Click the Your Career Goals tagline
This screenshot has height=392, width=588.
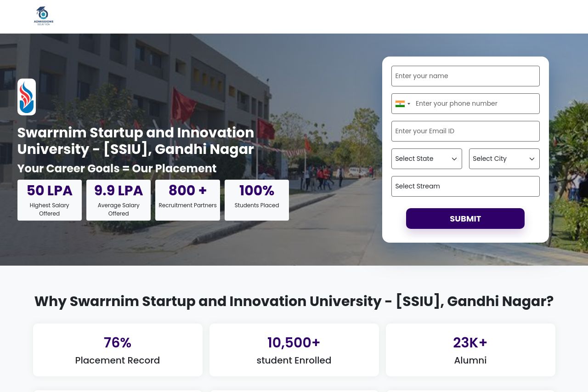click(x=117, y=169)
